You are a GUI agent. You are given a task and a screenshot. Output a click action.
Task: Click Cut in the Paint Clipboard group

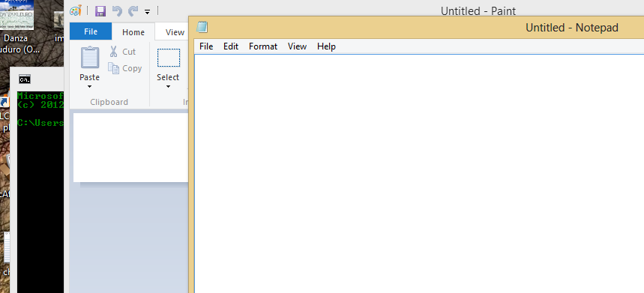122,52
